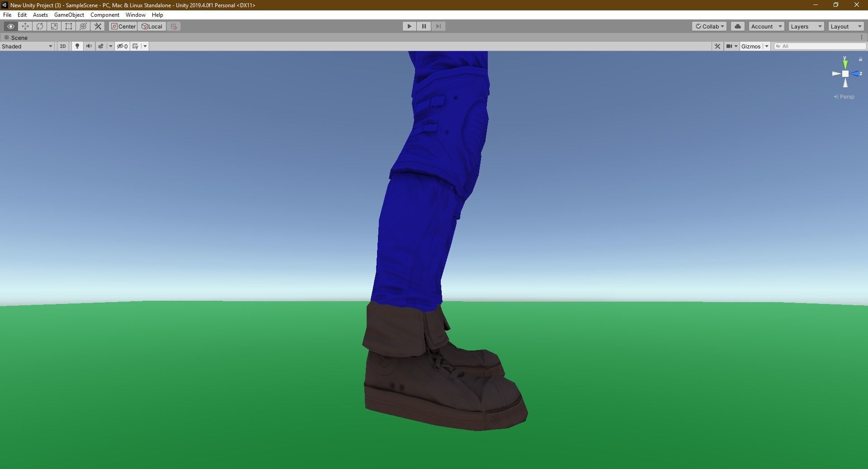Open the Scene tab options kebab menu

click(861, 38)
